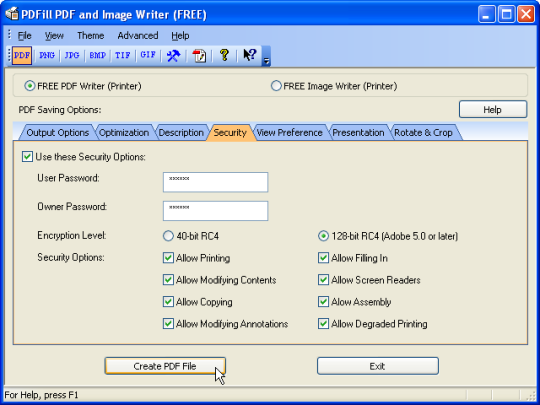Uncheck Allow Filling In
Viewport: 540px width, 405px height.
point(323,258)
